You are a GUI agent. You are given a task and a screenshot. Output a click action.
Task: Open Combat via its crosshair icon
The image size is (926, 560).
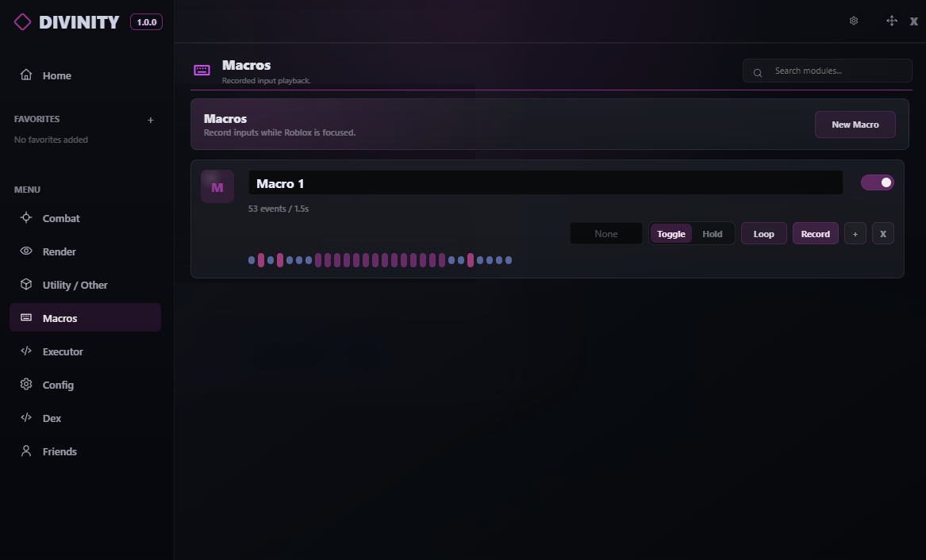click(x=26, y=218)
